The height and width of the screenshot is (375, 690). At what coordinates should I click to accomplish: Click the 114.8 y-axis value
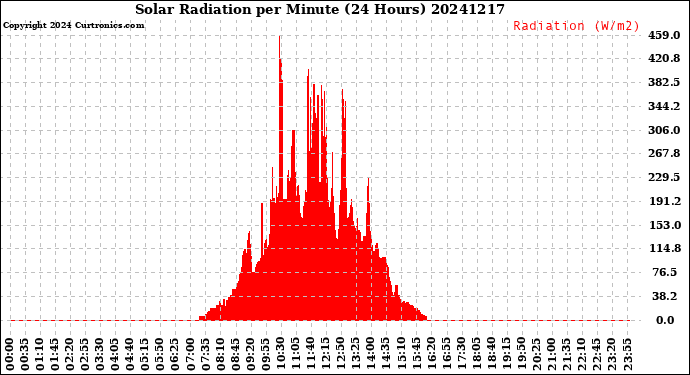pos(664,249)
